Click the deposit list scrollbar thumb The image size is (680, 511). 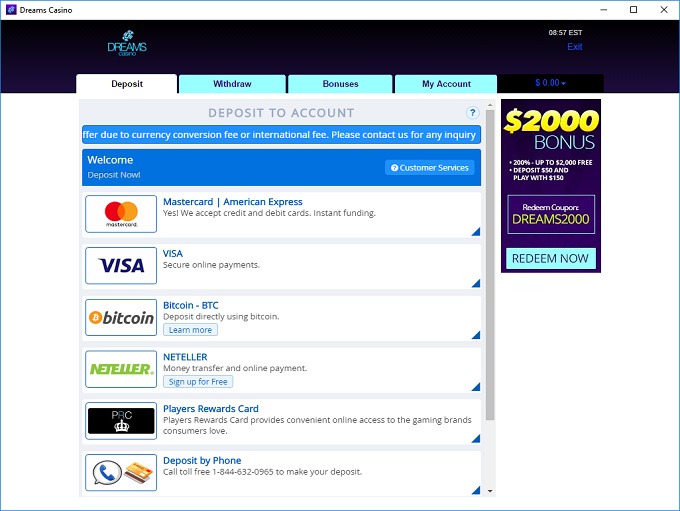pyautogui.click(x=490, y=265)
